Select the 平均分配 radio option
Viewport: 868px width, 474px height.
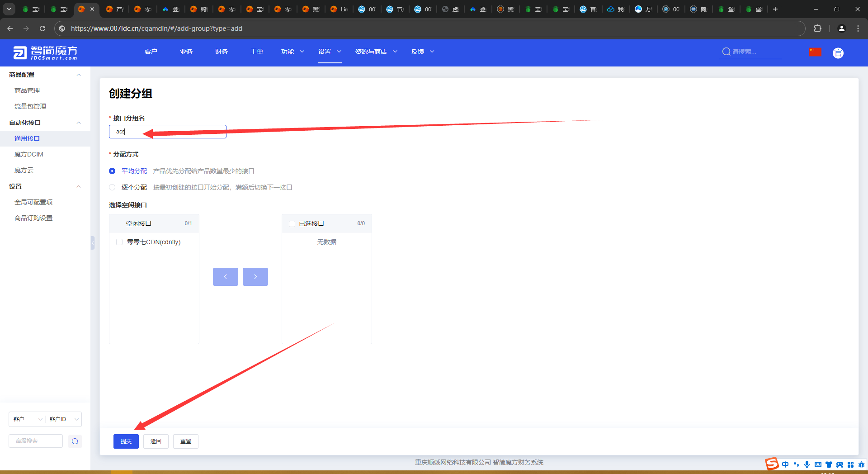[112, 171]
